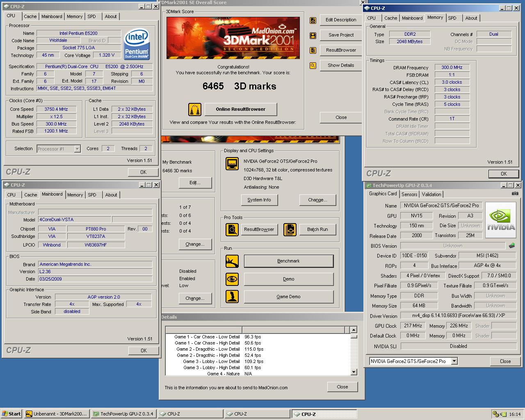
Task: Switch to the Sensors tab in GPU-Z
Action: [409, 194]
